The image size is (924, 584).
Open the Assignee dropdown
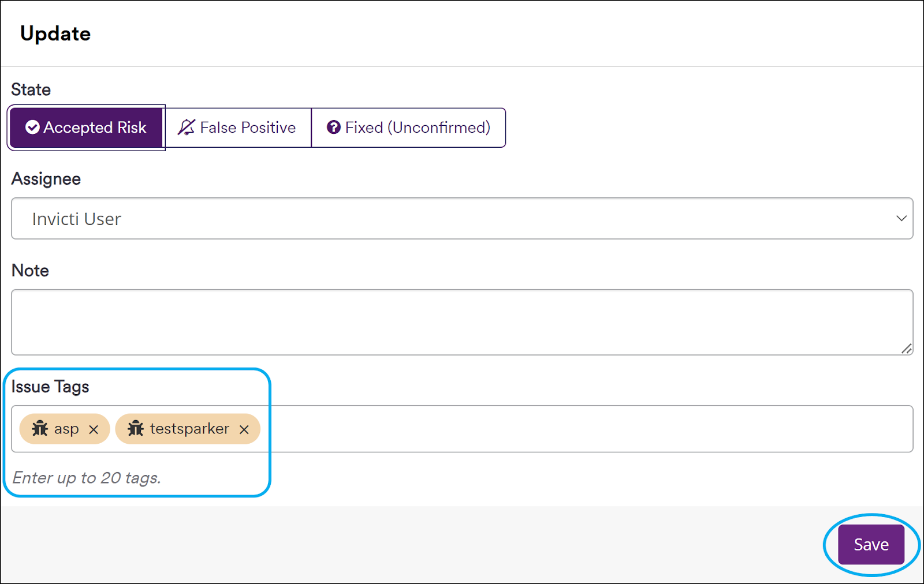[x=462, y=219]
